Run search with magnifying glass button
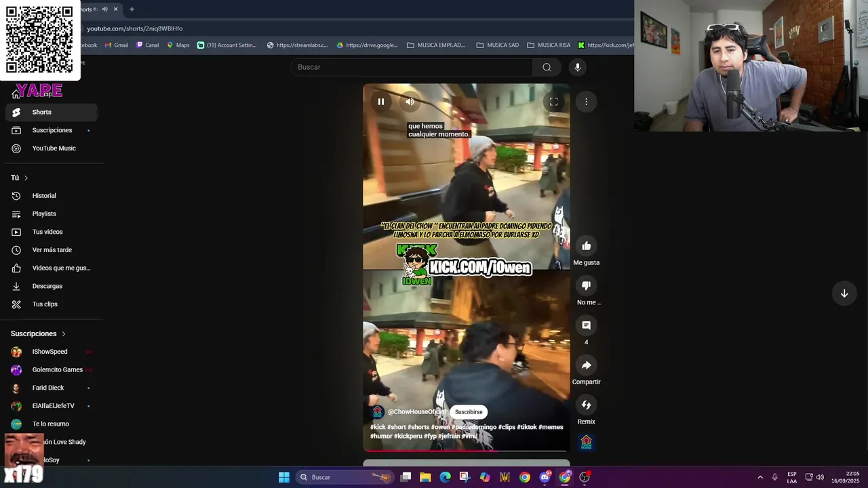The width and height of the screenshot is (868, 488). 547,67
